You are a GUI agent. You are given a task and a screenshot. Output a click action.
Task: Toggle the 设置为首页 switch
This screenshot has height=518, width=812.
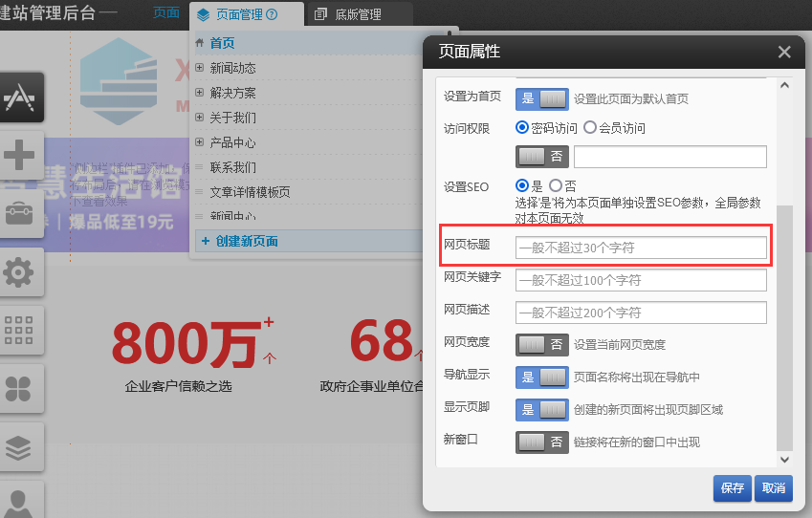(x=541, y=98)
